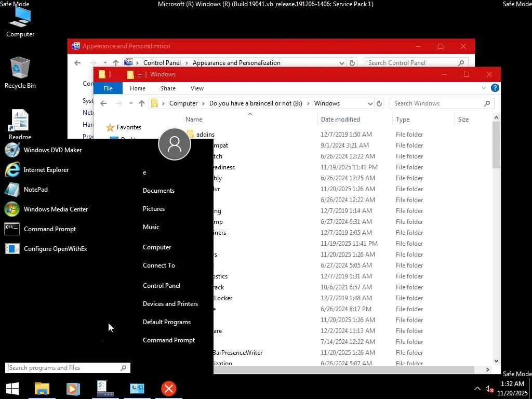Click the search magnifier in Control Panel
The width and height of the screenshot is (532, 399).
tap(461, 63)
